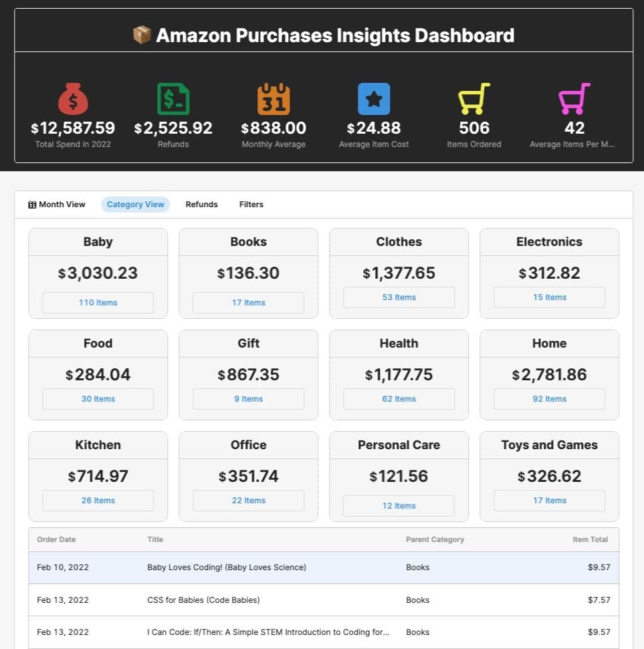Click the orange calendar Monthly Average icon
Screen dimensions: 644x649
point(273,98)
